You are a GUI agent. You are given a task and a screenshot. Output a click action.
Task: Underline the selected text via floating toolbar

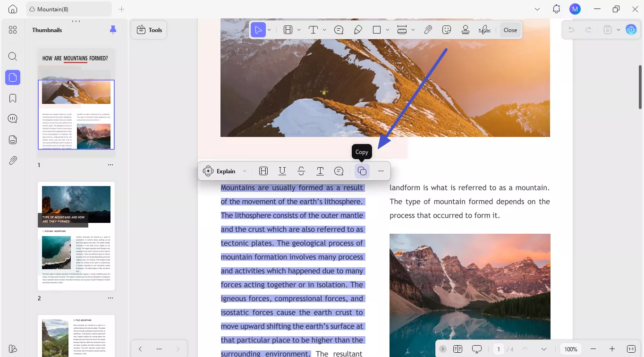point(282,171)
